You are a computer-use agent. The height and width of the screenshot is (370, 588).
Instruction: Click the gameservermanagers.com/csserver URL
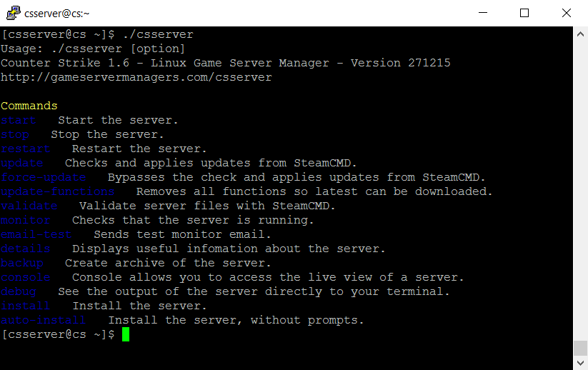tap(136, 77)
